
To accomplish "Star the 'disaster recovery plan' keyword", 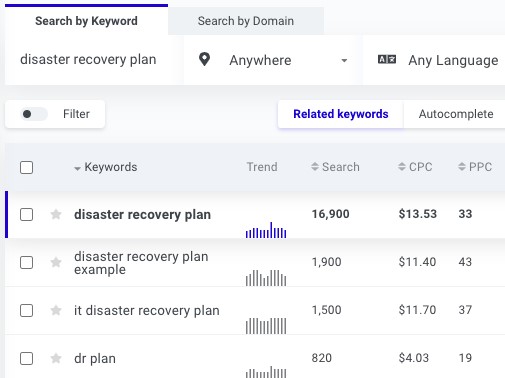I will [56, 214].
